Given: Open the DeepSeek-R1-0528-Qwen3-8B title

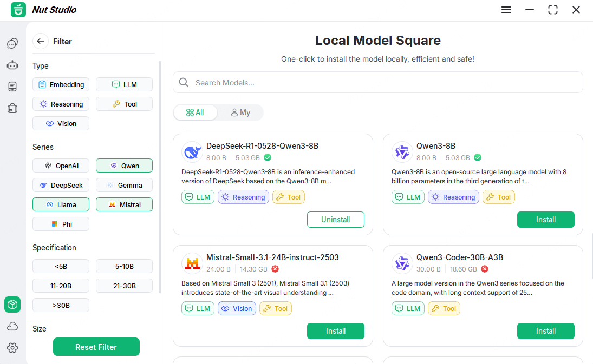Looking at the screenshot, I should click(263, 146).
